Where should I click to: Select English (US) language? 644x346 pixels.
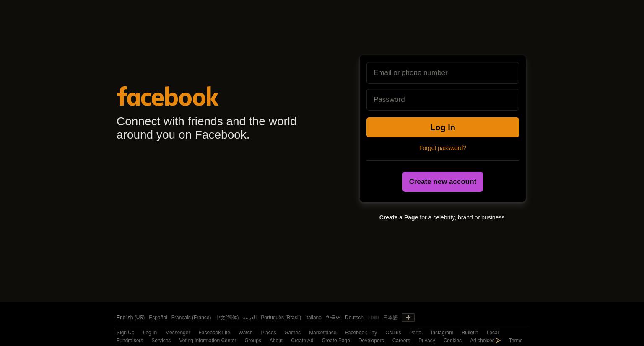coord(130,318)
